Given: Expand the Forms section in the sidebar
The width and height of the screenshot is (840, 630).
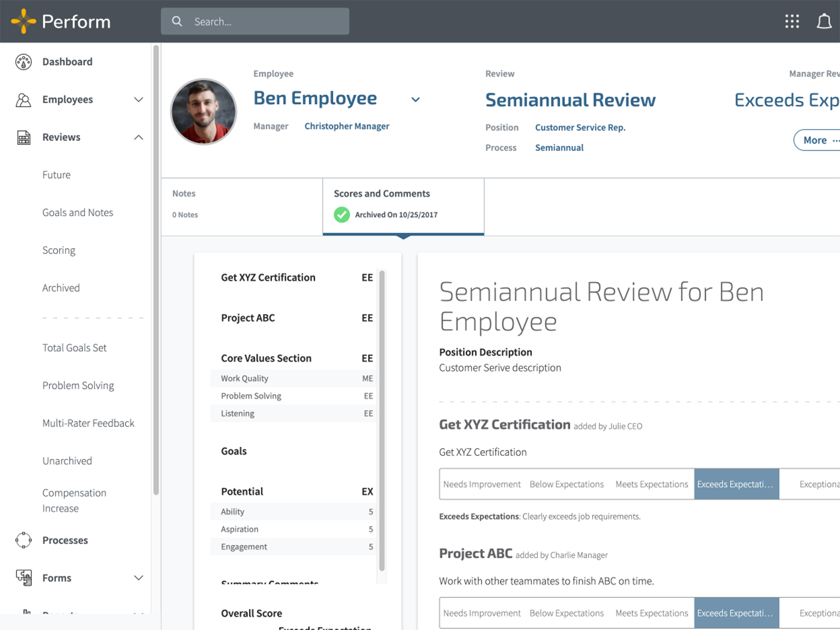Looking at the screenshot, I should [138, 577].
